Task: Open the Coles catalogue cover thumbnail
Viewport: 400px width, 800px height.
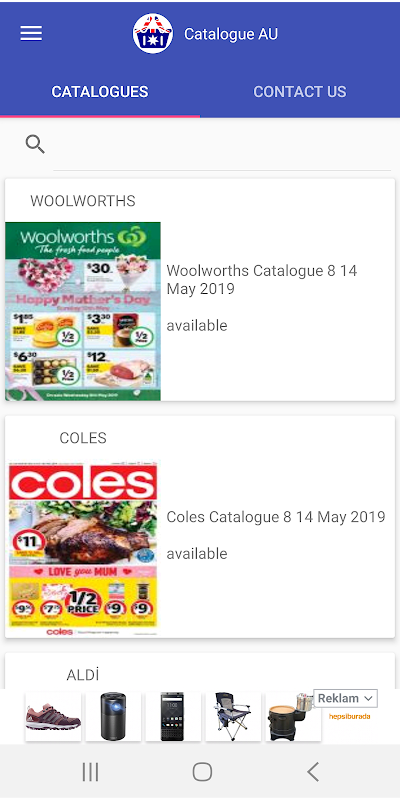Action: [x=83, y=548]
